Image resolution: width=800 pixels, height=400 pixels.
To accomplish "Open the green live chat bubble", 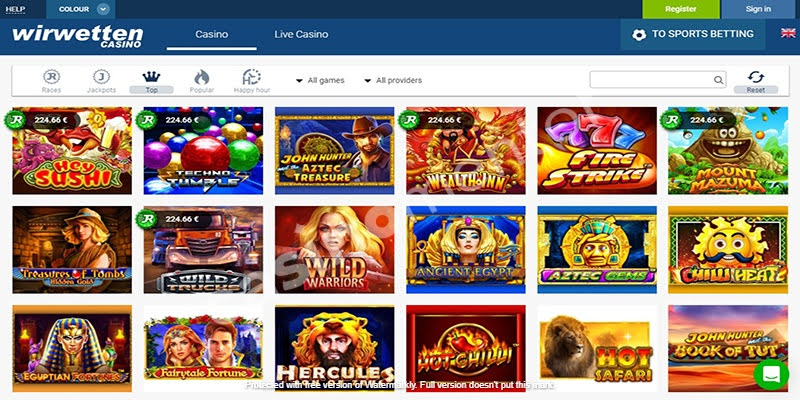I will pyautogui.click(x=771, y=373).
